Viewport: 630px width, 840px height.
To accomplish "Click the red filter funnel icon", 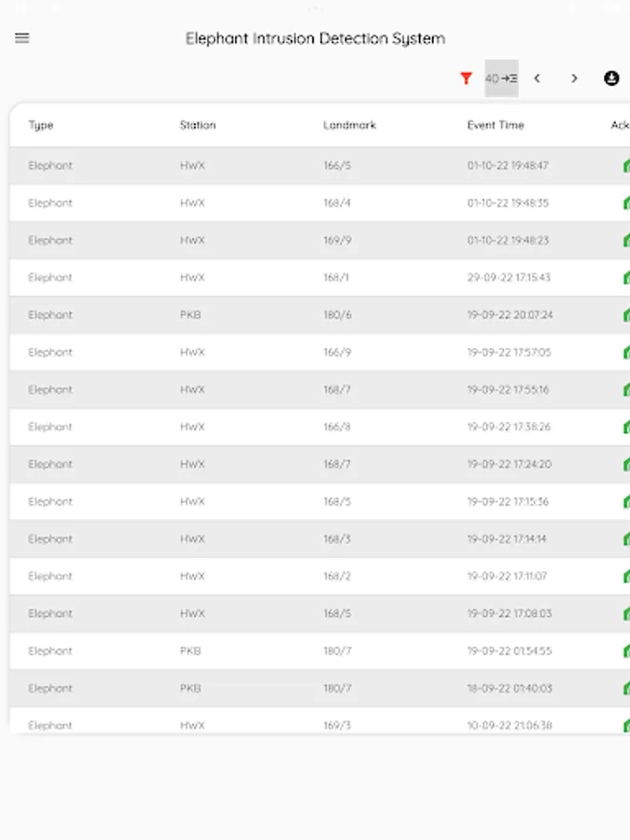I will pyautogui.click(x=467, y=78).
